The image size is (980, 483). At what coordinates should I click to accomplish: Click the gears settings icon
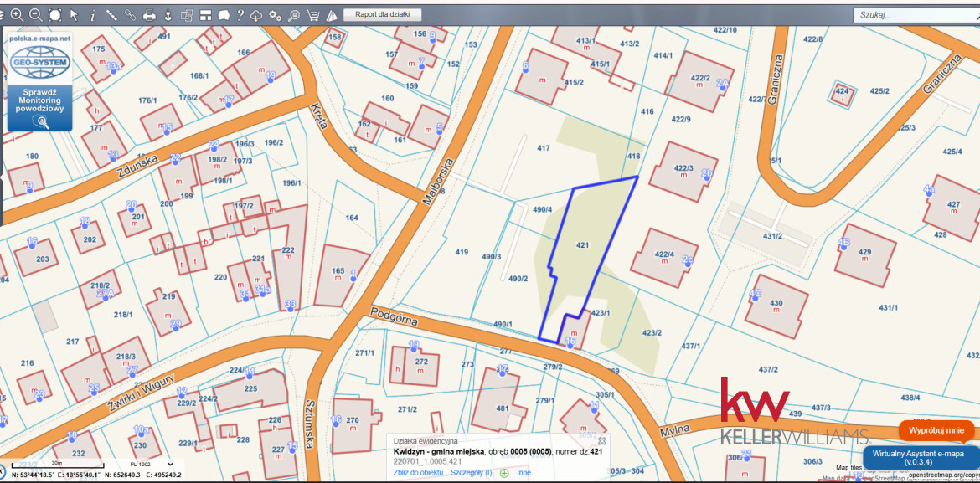coord(276,15)
